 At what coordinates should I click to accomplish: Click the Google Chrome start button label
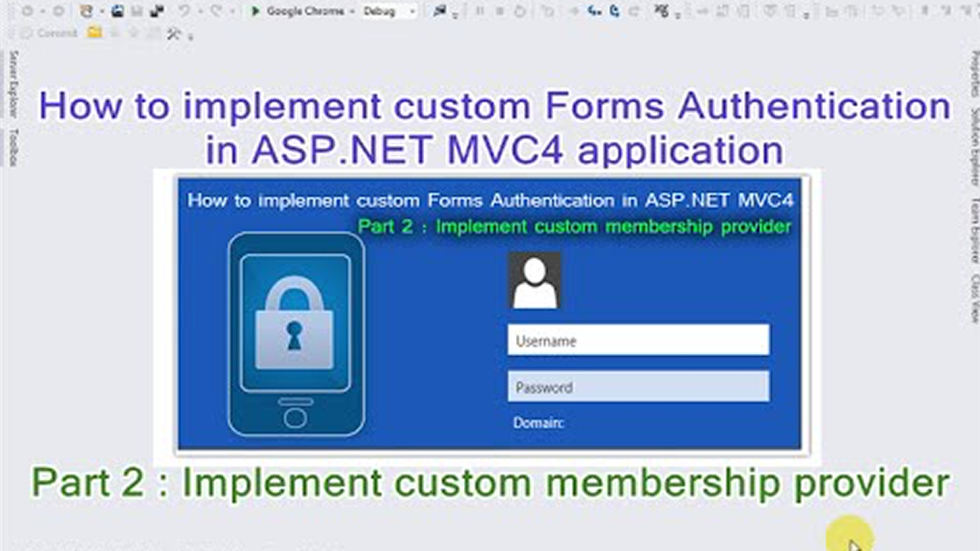click(305, 11)
